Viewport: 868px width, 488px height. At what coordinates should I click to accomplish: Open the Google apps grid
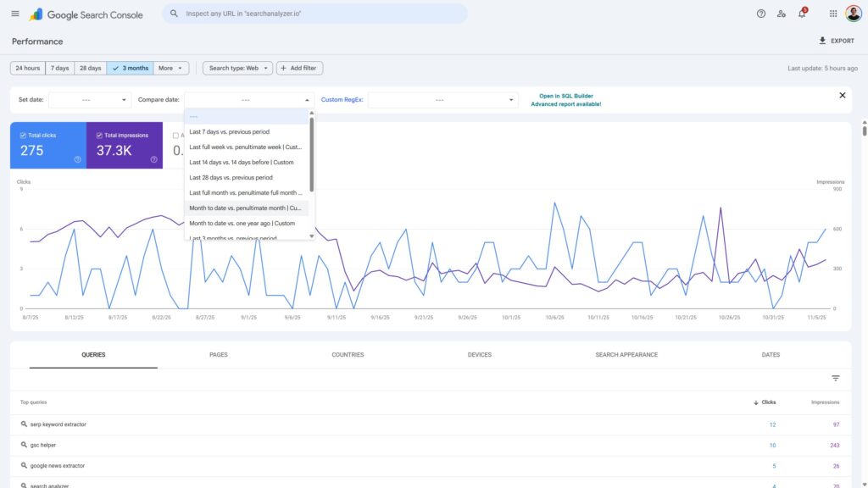pos(833,14)
